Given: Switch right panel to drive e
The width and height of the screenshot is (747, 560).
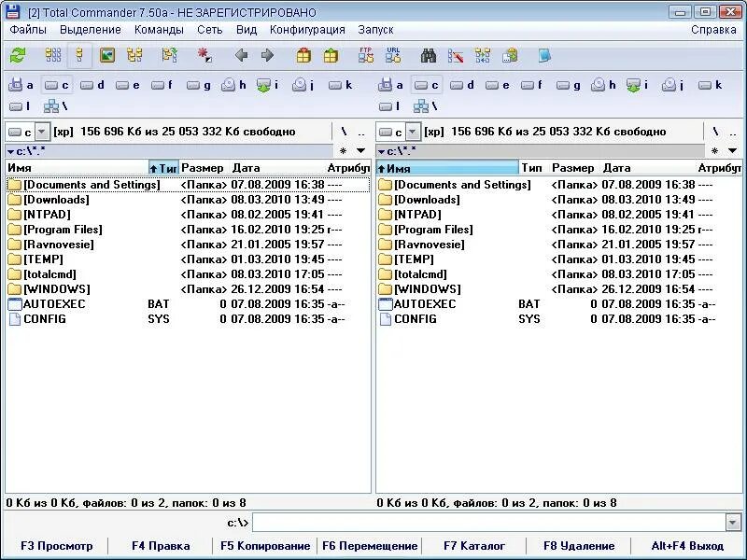Looking at the screenshot, I should (498, 85).
